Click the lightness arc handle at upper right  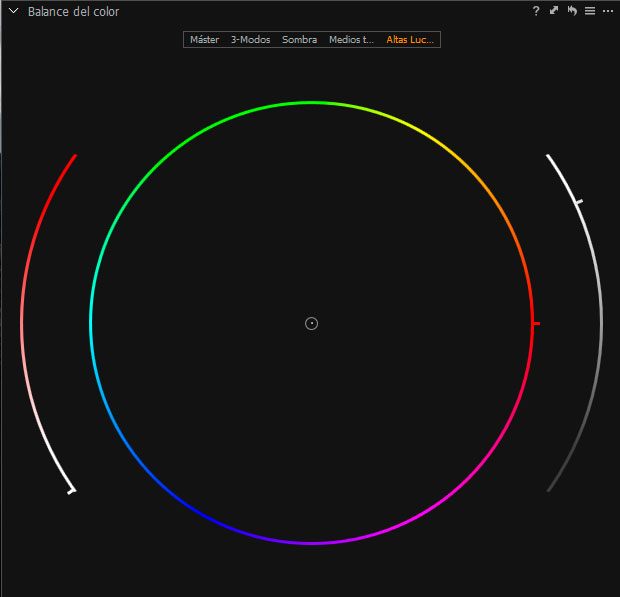click(579, 203)
